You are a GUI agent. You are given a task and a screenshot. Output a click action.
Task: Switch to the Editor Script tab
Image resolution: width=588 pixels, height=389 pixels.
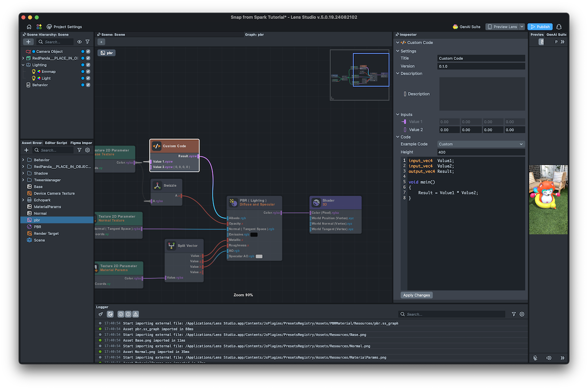tap(56, 143)
